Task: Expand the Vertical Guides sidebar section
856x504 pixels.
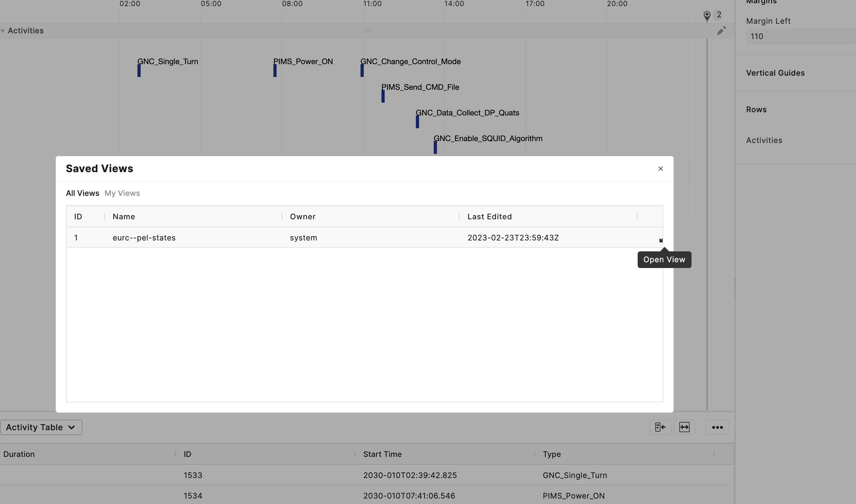Action: coord(775,73)
